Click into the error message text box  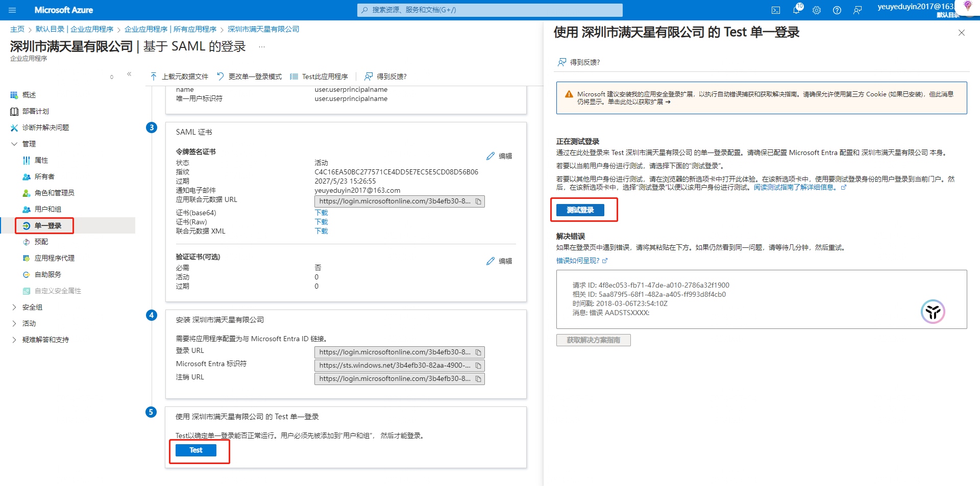[x=762, y=299]
